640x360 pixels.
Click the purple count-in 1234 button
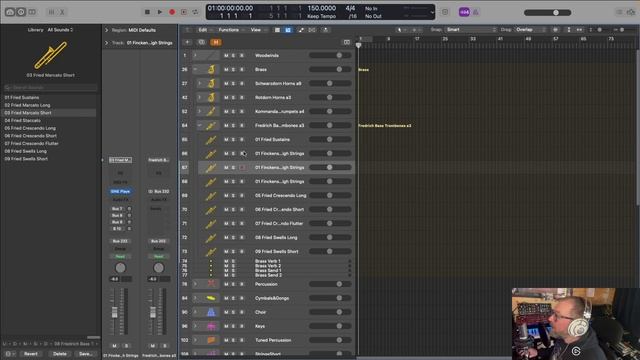464,12
